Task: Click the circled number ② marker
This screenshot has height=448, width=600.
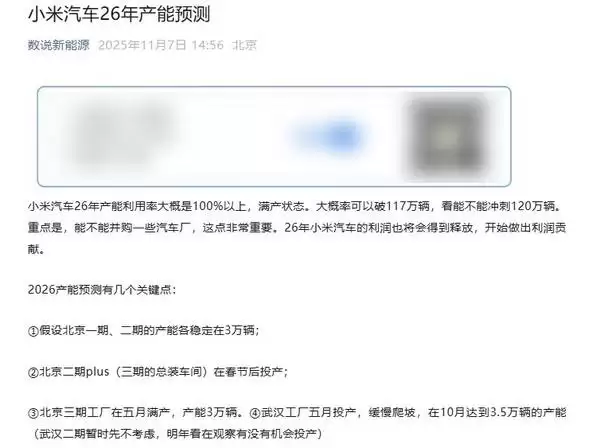Action: (33, 372)
